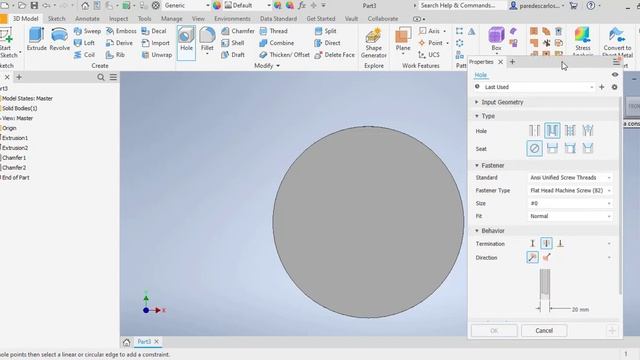Select the Extrude tool

pos(37,39)
